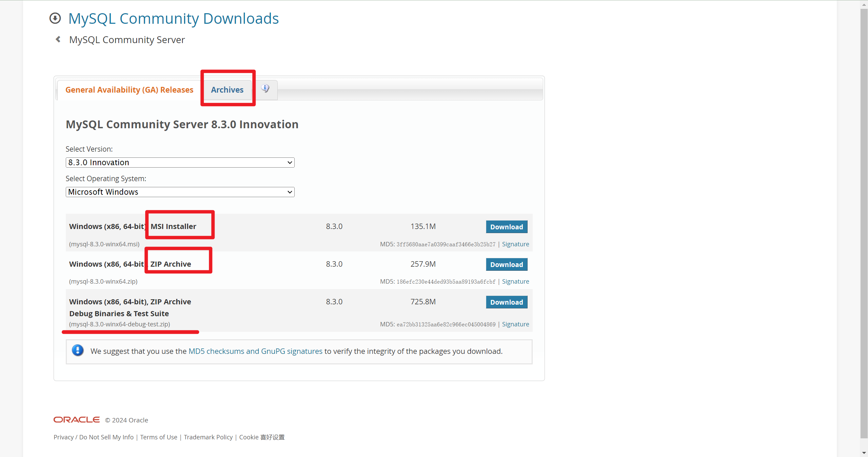
Task: Open the Trademark Policy footer link
Action: [208, 437]
